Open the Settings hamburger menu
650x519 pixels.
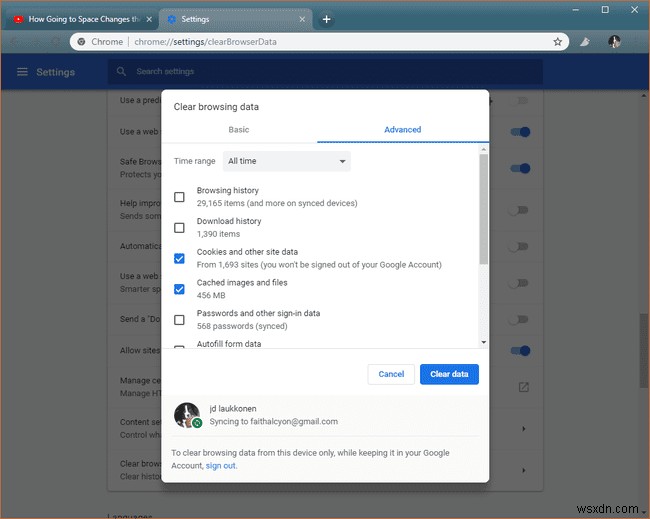(x=22, y=72)
